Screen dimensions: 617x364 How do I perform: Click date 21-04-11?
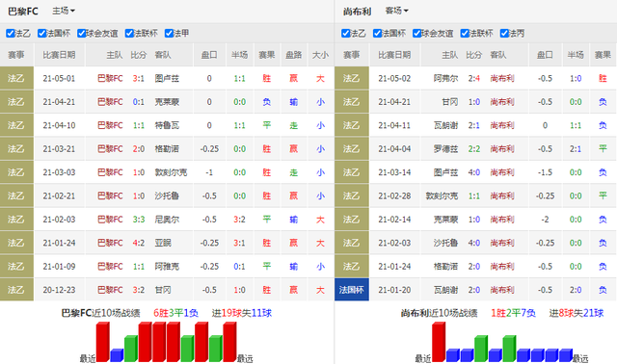click(x=394, y=125)
